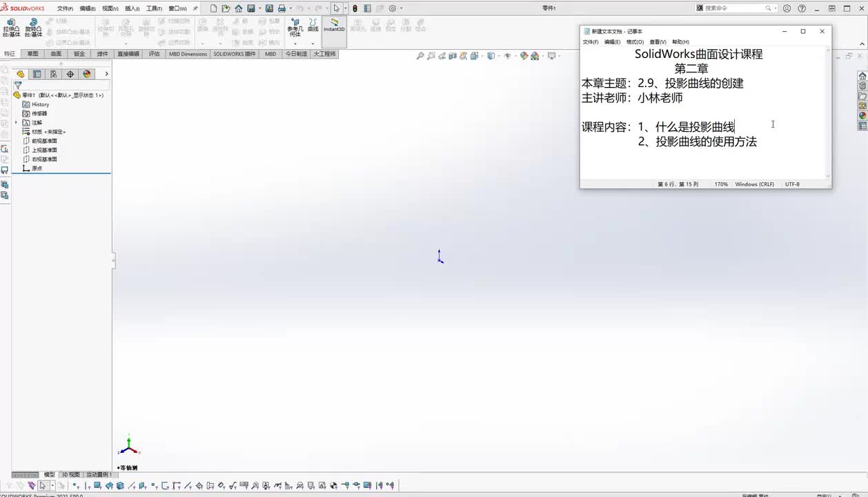The width and height of the screenshot is (868, 497).
Task: Open the Select tool dropdown arrow
Action: 344,8
